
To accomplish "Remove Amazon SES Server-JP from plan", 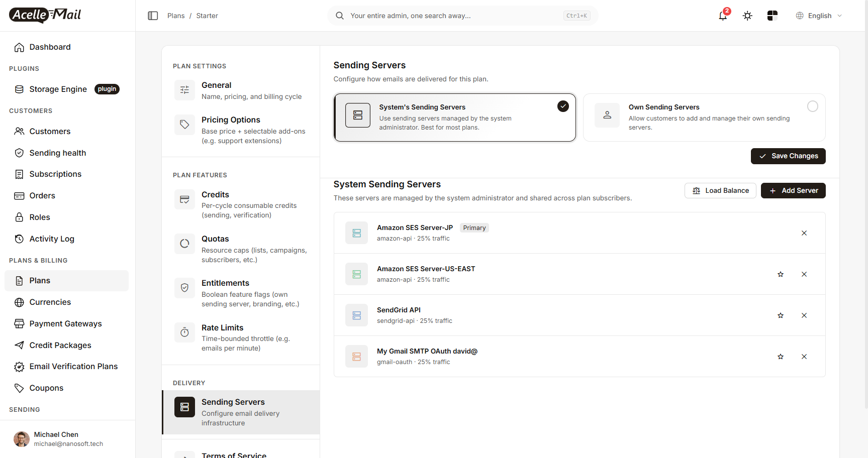I will 804,233.
